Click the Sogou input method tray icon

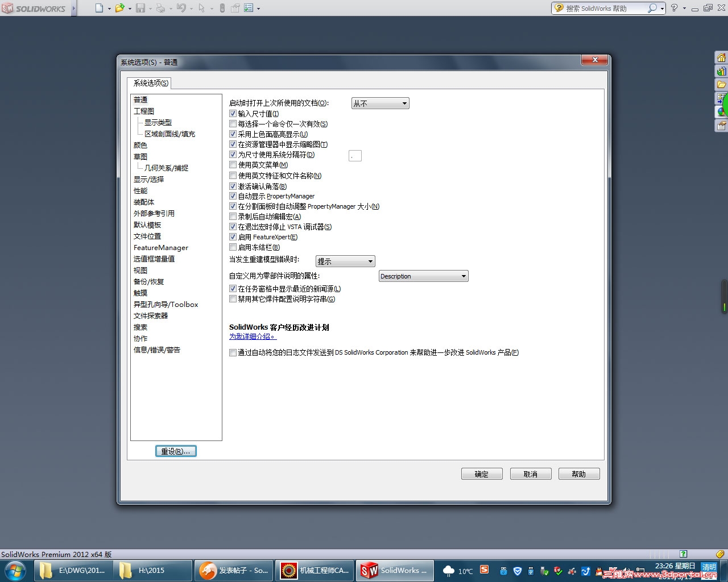tap(484, 569)
